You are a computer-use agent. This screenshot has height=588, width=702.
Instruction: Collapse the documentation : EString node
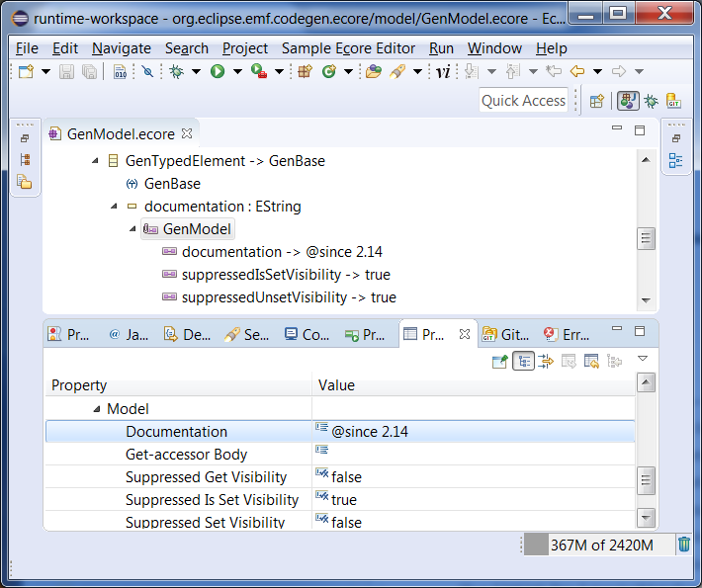pos(114,207)
